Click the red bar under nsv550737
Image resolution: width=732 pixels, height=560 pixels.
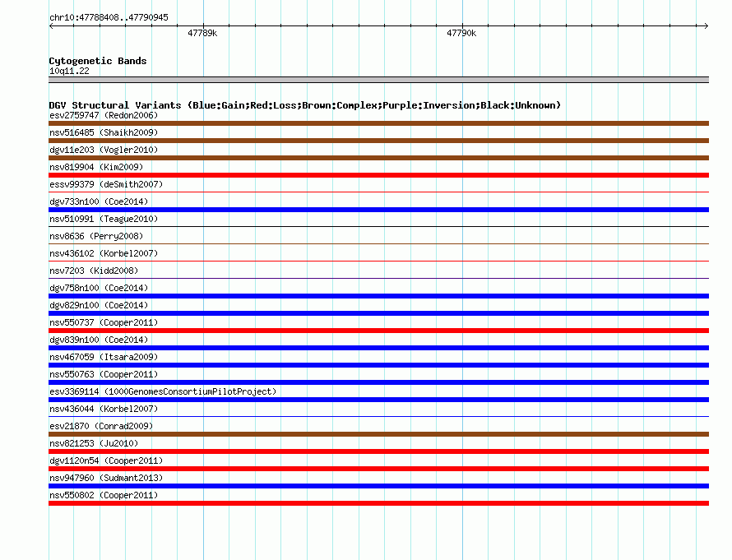click(x=378, y=331)
